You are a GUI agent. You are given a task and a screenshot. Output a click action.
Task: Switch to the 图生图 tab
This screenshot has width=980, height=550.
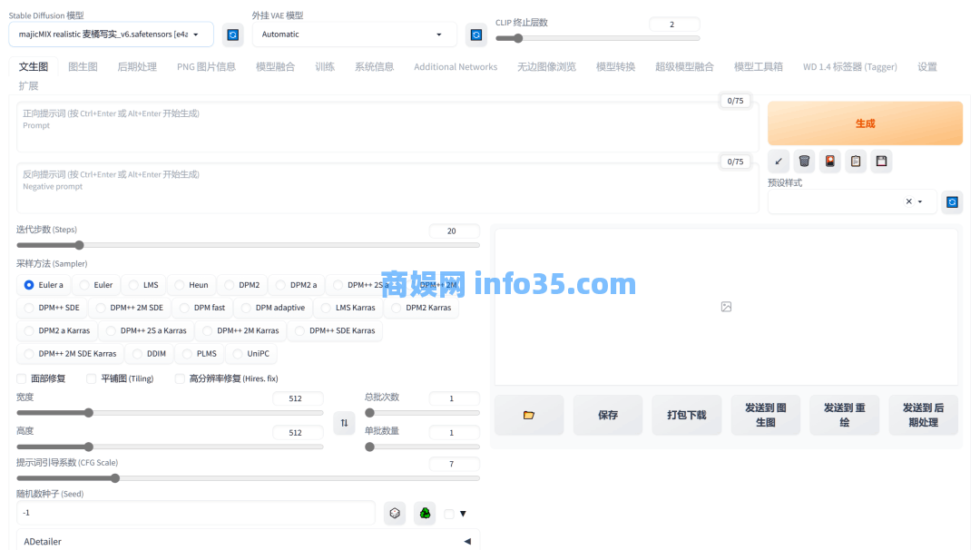pos(83,67)
